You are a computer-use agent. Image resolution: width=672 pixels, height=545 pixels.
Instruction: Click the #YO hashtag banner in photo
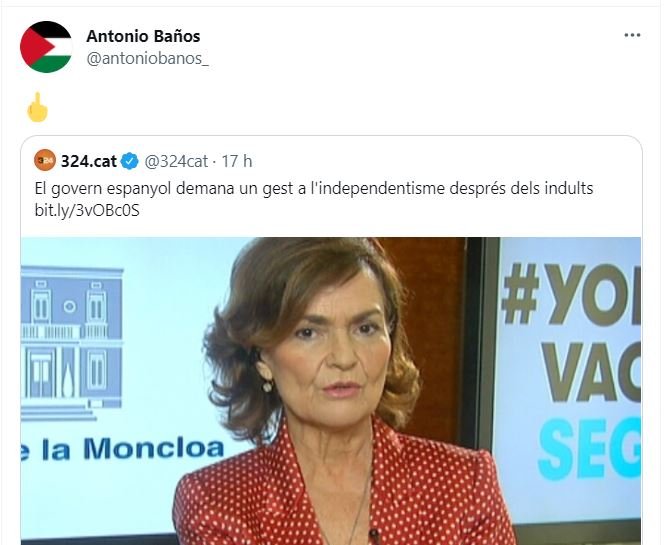(572, 295)
